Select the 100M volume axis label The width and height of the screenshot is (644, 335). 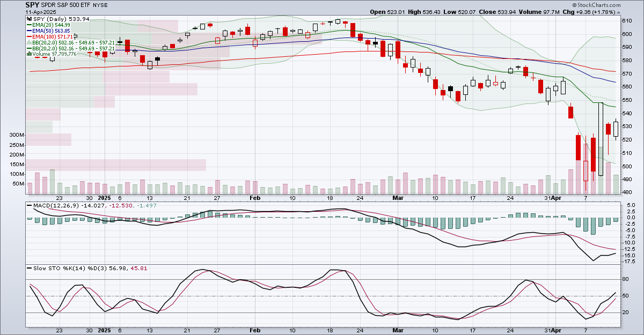pos(17,174)
